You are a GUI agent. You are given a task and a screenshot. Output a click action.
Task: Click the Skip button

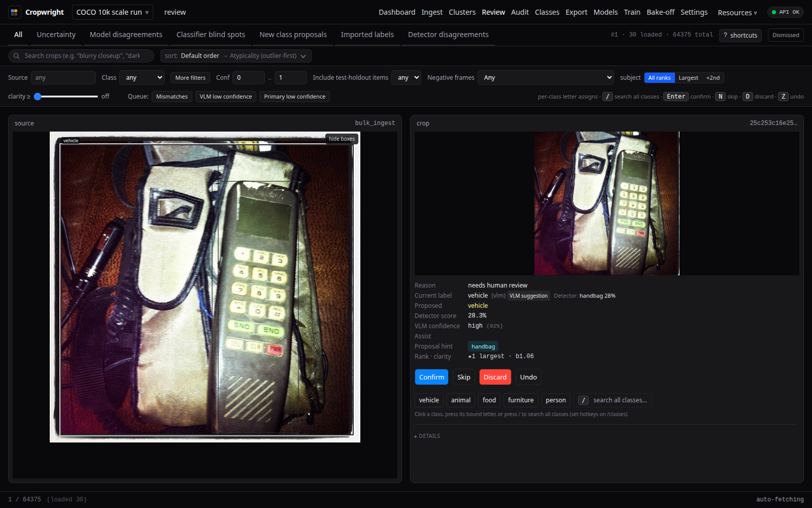463,377
